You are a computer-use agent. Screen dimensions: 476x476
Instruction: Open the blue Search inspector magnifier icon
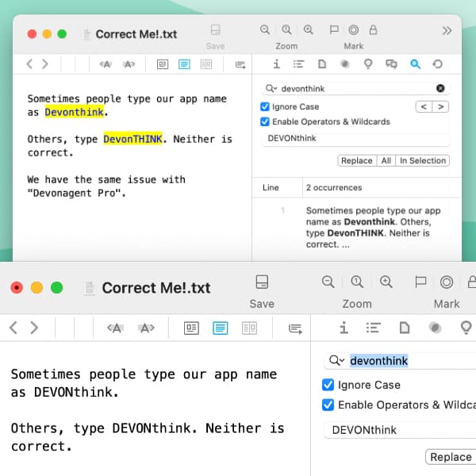pyautogui.click(x=414, y=64)
